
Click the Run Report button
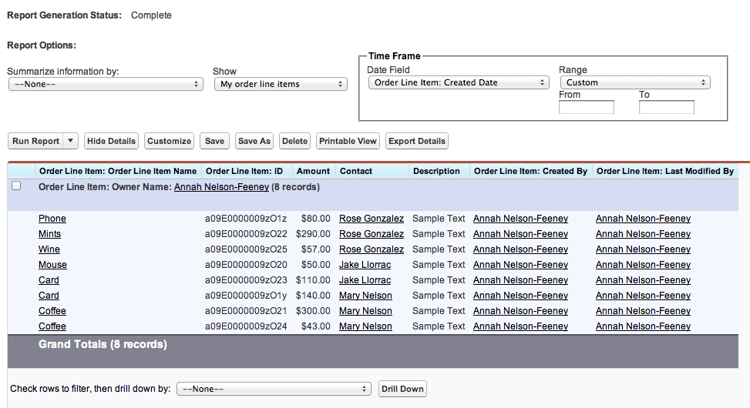click(36, 142)
